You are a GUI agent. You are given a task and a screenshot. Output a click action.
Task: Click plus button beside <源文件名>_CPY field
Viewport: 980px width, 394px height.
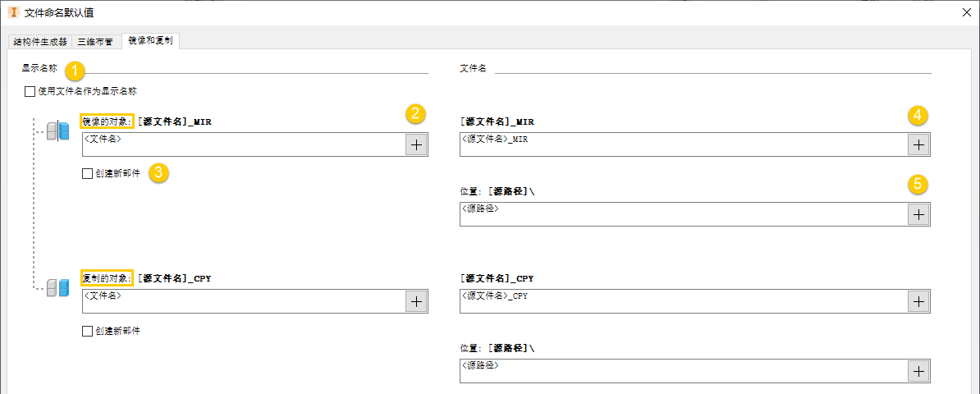tap(918, 301)
